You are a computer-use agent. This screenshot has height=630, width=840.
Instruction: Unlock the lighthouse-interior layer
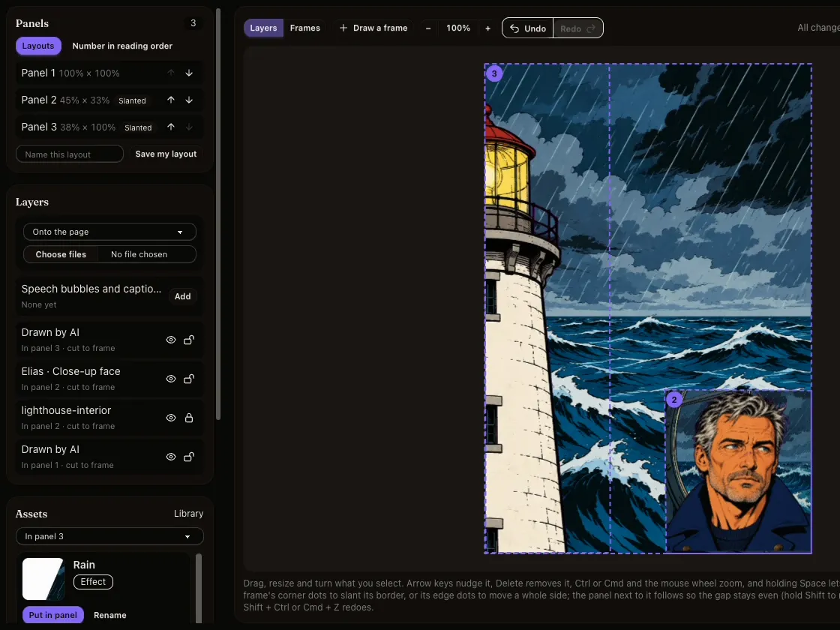tap(189, 418)
